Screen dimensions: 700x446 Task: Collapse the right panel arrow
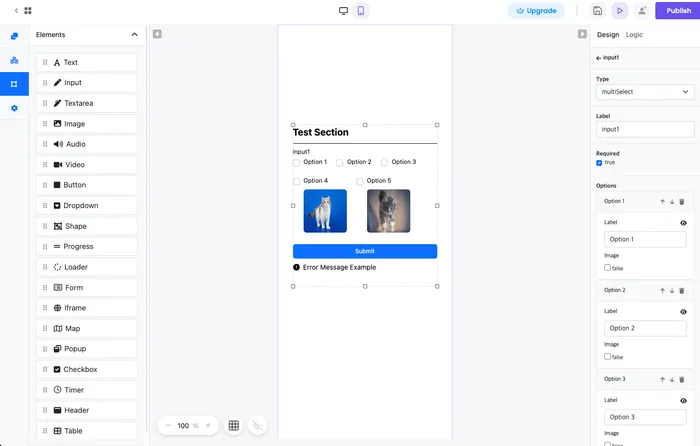click(582, 34)
